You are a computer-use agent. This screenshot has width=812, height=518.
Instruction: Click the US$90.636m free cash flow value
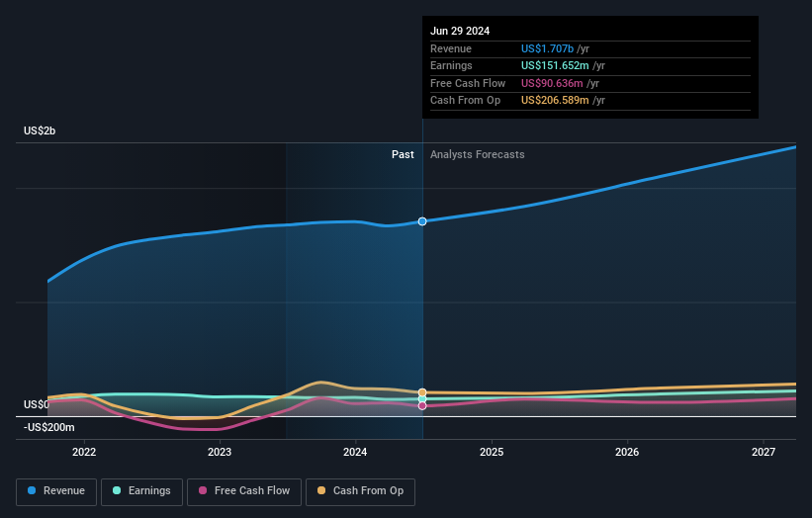(552, 83)
